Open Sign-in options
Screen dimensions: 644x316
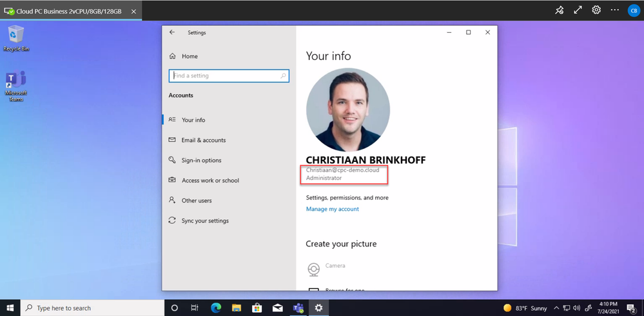201,160
